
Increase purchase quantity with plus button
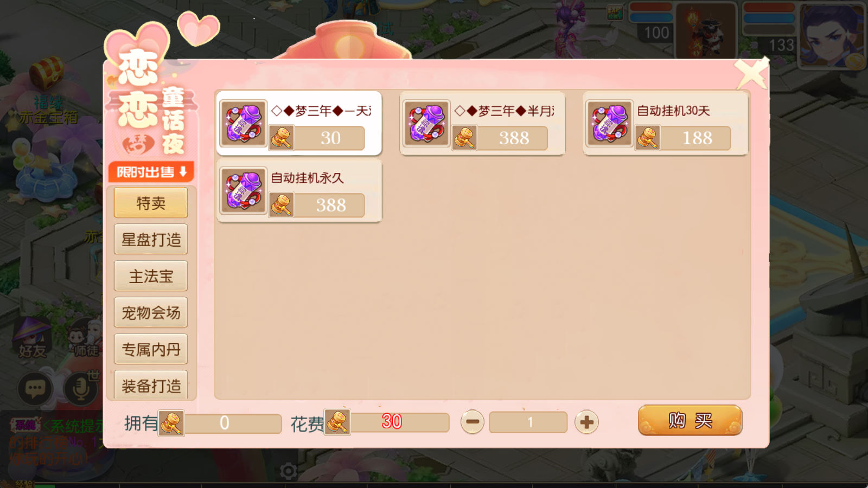(x=586, y=422)
